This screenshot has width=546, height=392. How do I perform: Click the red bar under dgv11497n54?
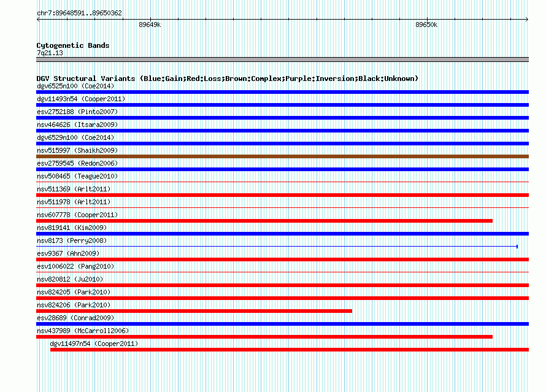pos(290,350)
